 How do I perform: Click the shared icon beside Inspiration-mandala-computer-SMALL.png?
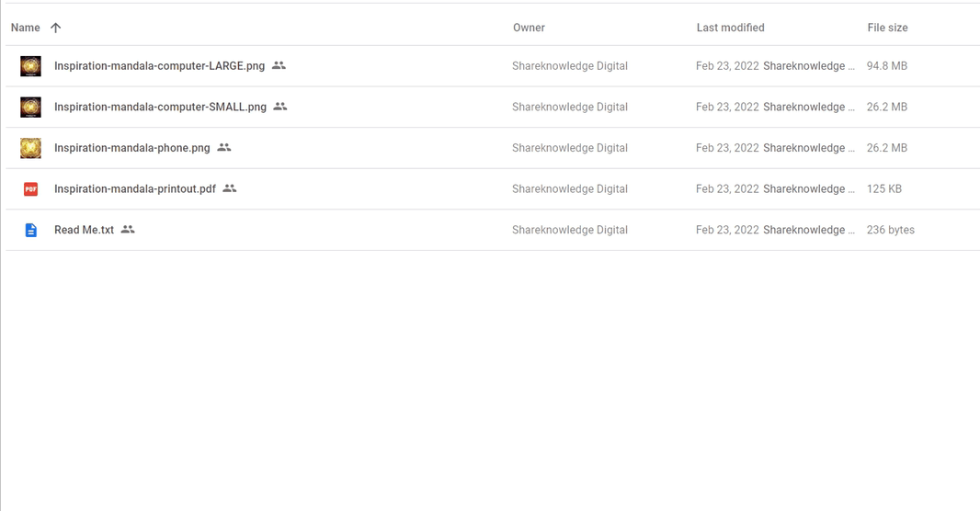pyautogui.click(x=280, y=107)
